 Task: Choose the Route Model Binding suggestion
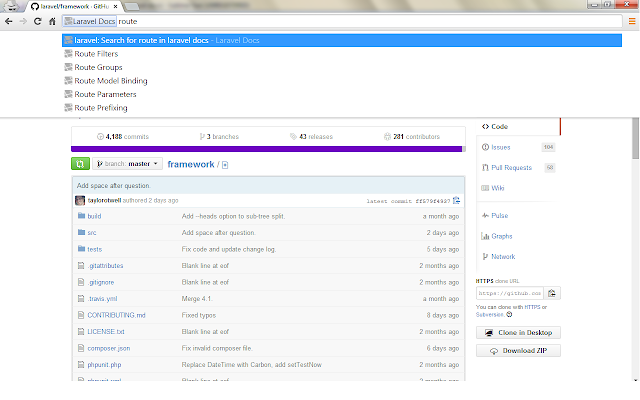(342, 81)
